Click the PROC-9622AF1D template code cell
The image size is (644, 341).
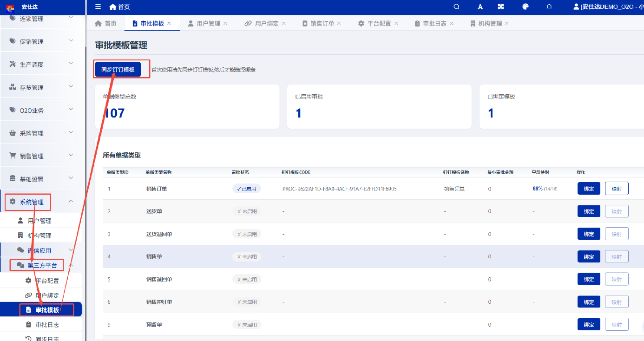tap(340, 189)
